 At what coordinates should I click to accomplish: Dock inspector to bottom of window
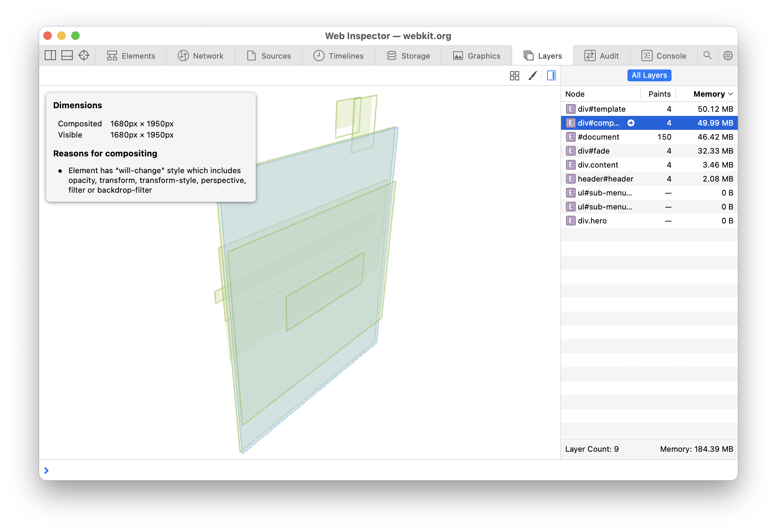click(x=67, y=56)
